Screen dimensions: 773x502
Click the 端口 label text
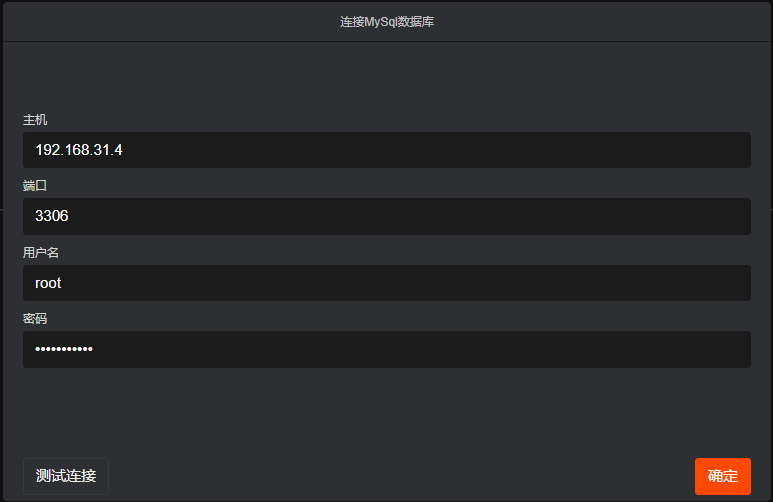[x=35, y=186]
